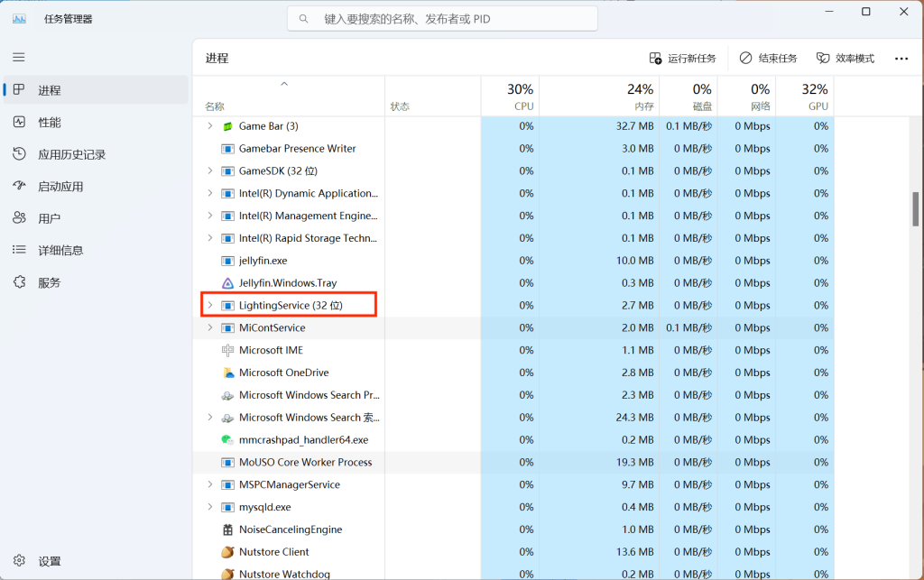Open the 启动应用 startup apps tab
The image size is (924, 580).
pos(96,187)
